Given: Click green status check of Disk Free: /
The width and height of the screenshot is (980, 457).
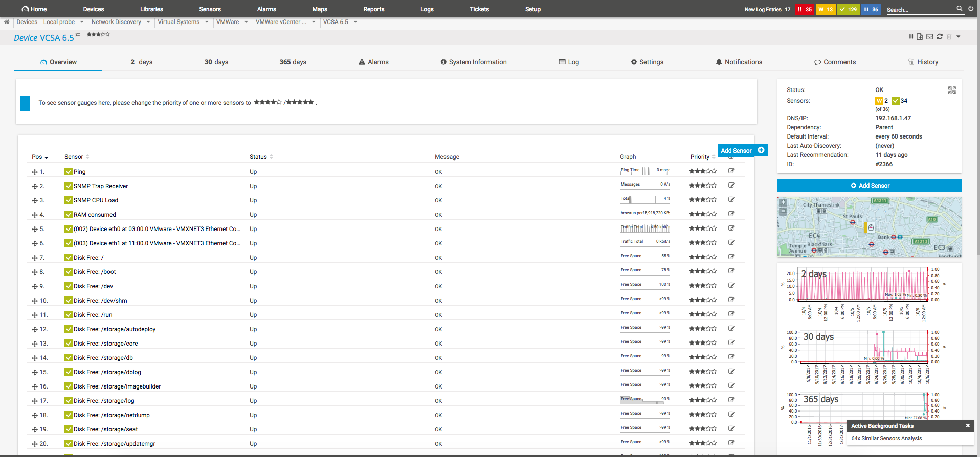Looking at the screenshot, I should (69, 257).
